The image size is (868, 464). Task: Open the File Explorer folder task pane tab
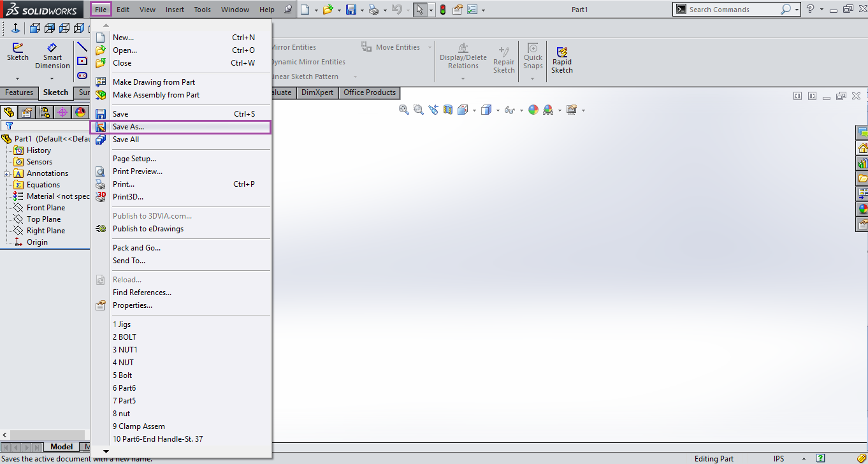862,178
